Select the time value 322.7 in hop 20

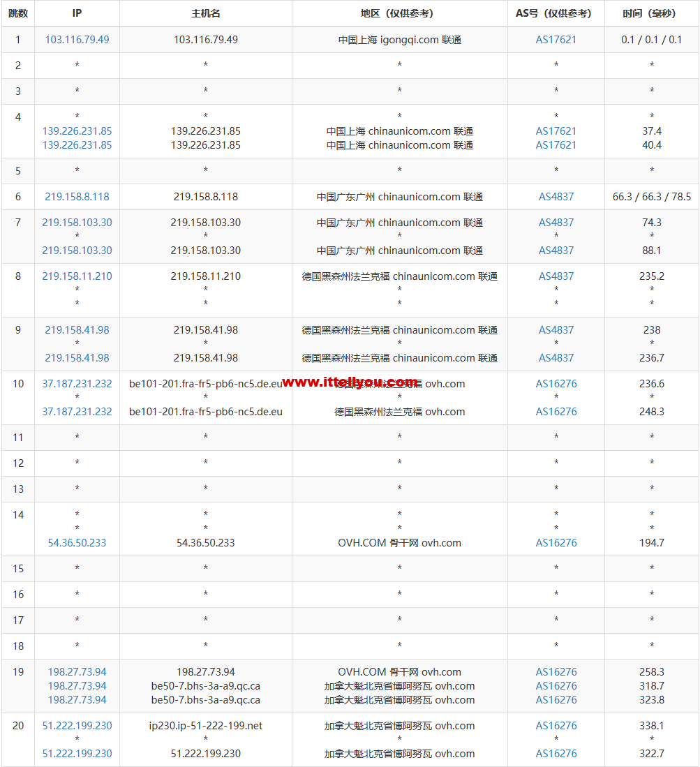click(652, 753)
